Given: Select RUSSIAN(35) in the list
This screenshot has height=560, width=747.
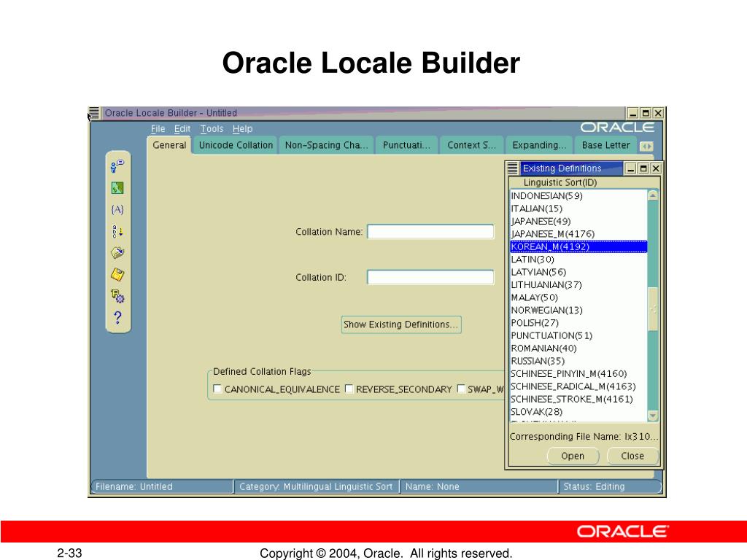Looking at the screenshot, I should click(578, 361).
